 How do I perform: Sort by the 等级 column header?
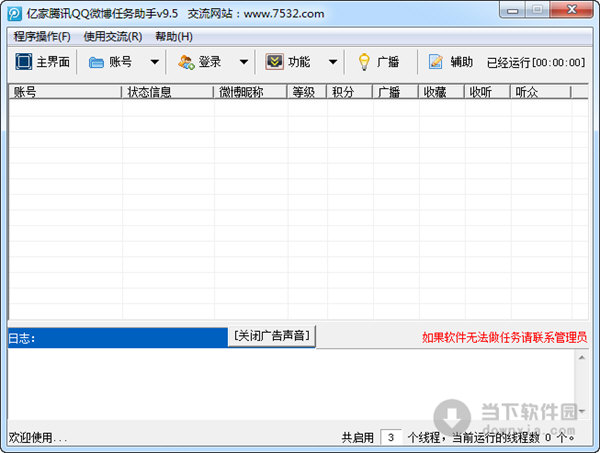pyautogui.click(x=307, y=92)
